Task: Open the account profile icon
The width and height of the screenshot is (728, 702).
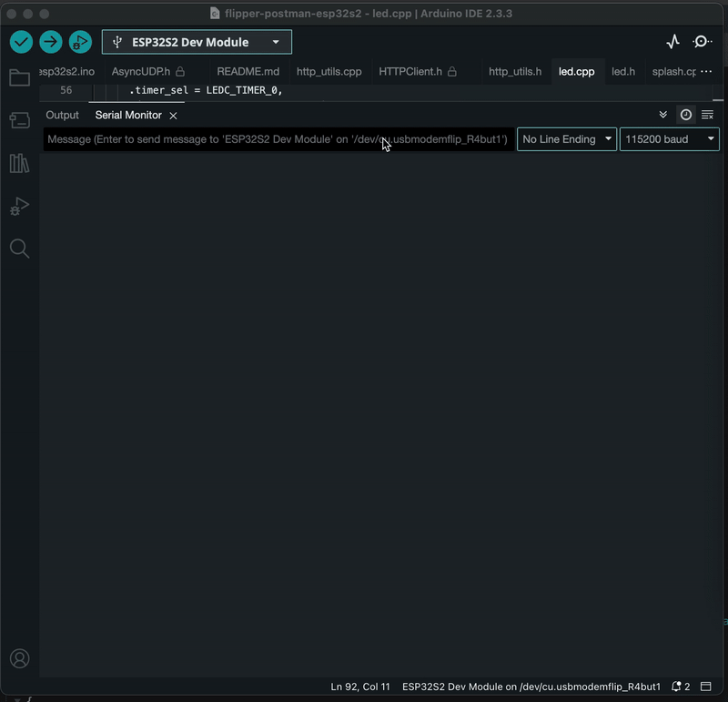Action: 19,658
